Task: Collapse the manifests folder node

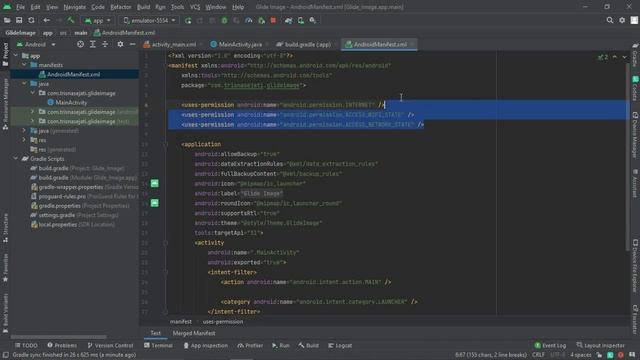Action: [x=24, y=65]
